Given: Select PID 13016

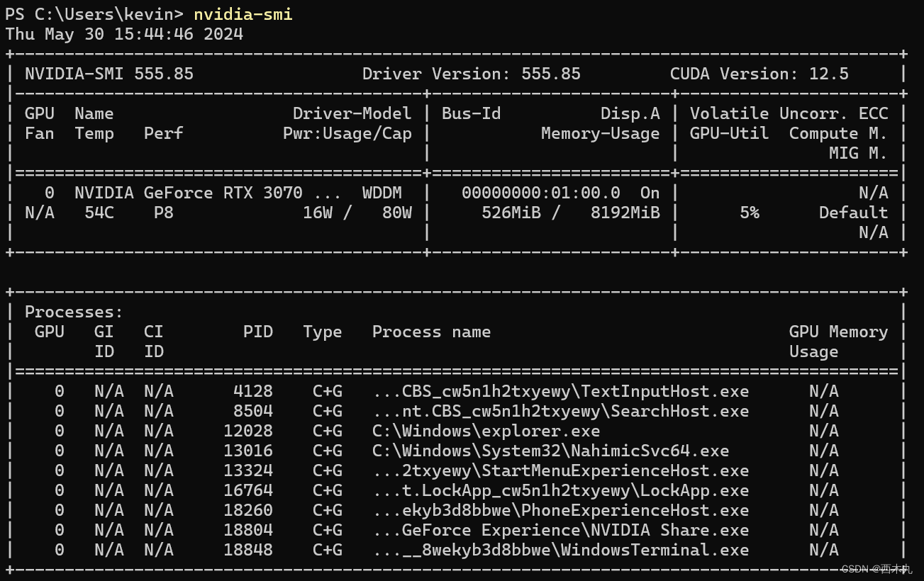Looking at the screenshot, I should coord(247,451).
